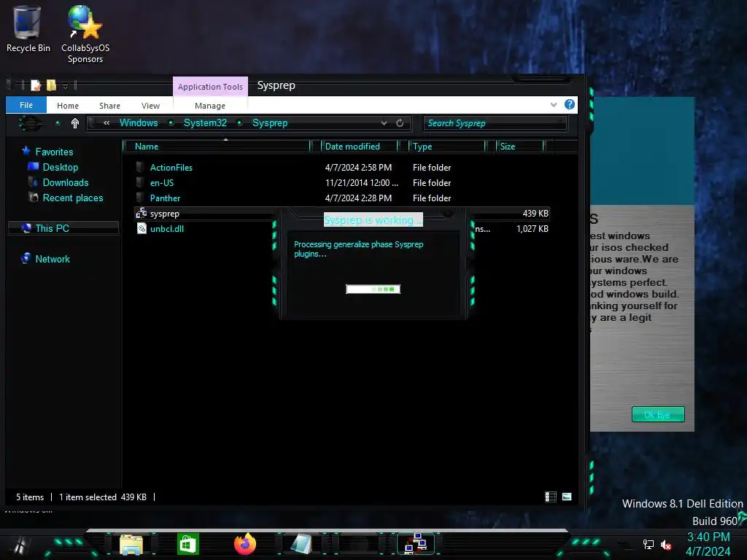
Task: Refresh the Sysprep folder view
Action: tap(400, 122)
